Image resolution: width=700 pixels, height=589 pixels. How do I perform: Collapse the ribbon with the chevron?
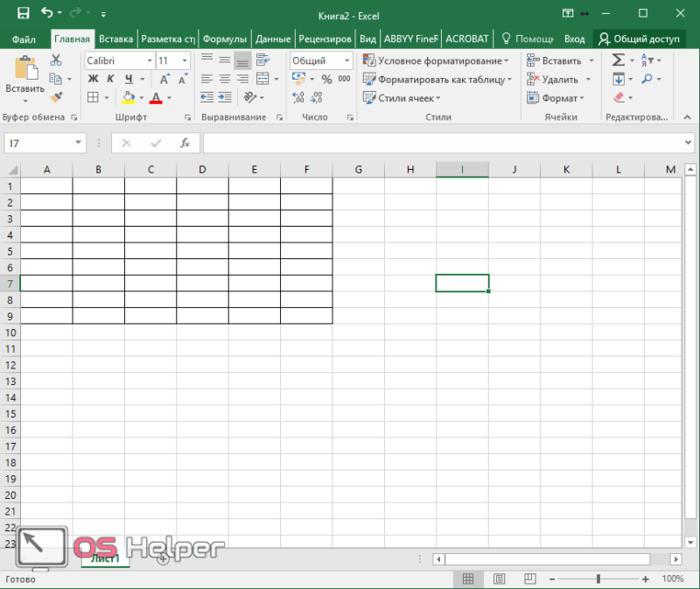(687, 117)
